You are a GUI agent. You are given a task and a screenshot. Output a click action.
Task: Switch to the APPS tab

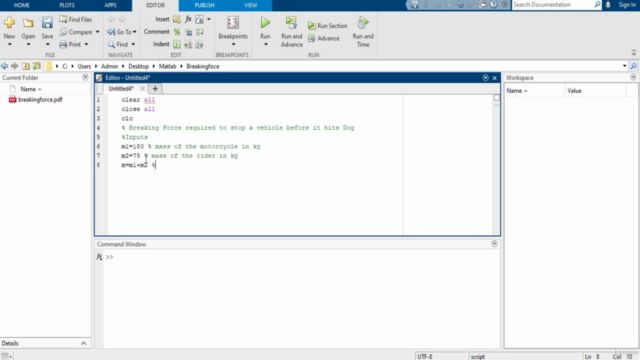[x=110, y=5]
